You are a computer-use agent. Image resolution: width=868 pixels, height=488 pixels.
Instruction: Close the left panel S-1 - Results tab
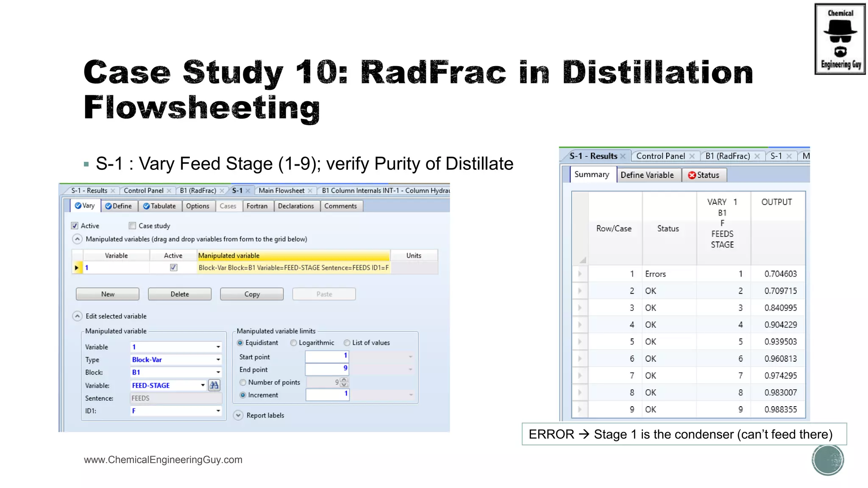(x=113, y=191)
